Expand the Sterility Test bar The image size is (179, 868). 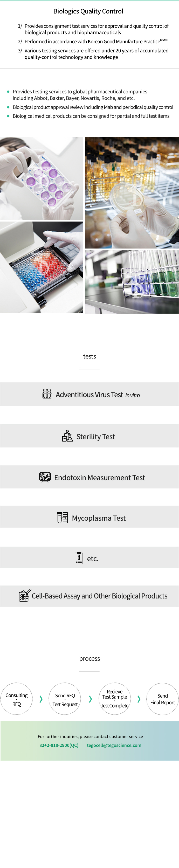[x=89, y=436]
